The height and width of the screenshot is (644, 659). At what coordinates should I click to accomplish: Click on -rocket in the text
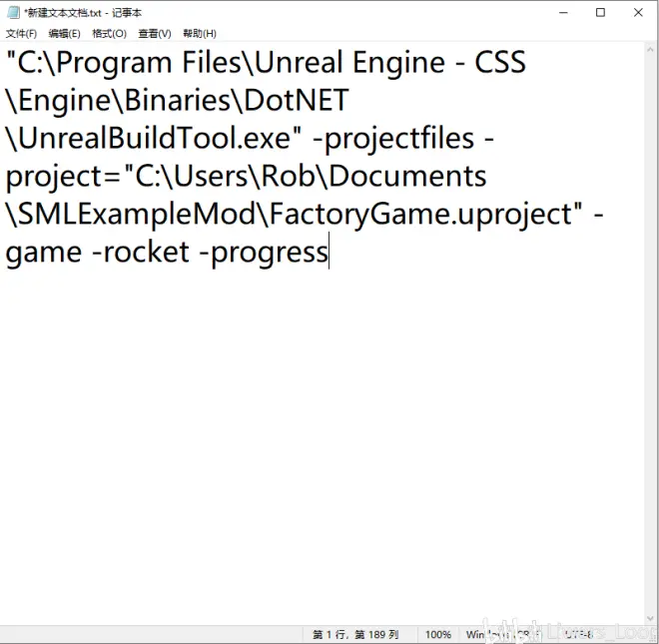(141, 252)
